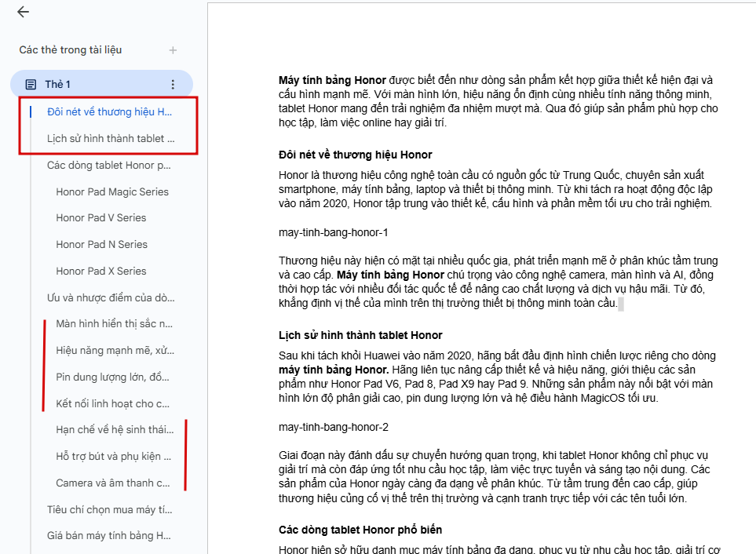The height and width of the screenshot is (554, 756).
Task: Click heading Lịch sử hình thành tablet Honor in document
Action: coord(360,335)
